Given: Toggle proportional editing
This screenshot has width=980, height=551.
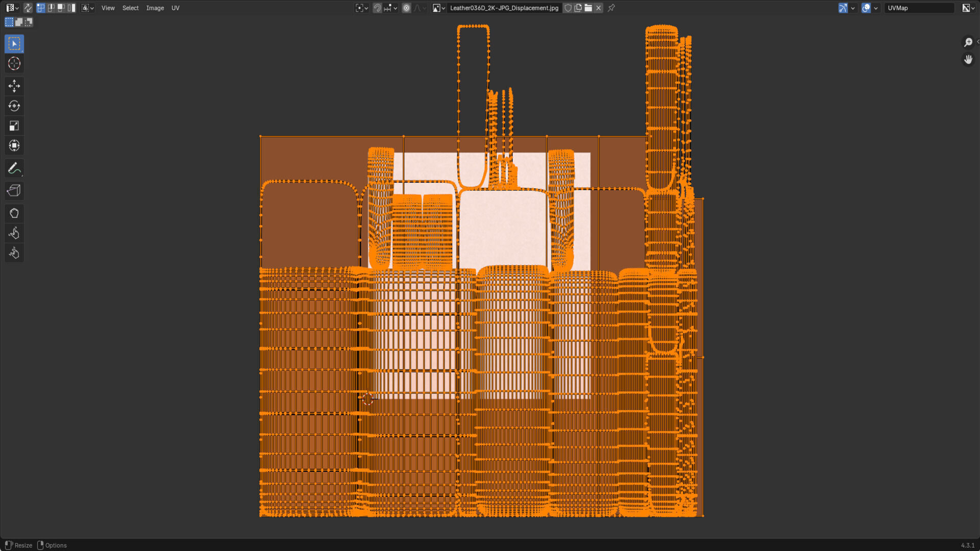Looking at the screenshot, I should click(x=406, y=8).
